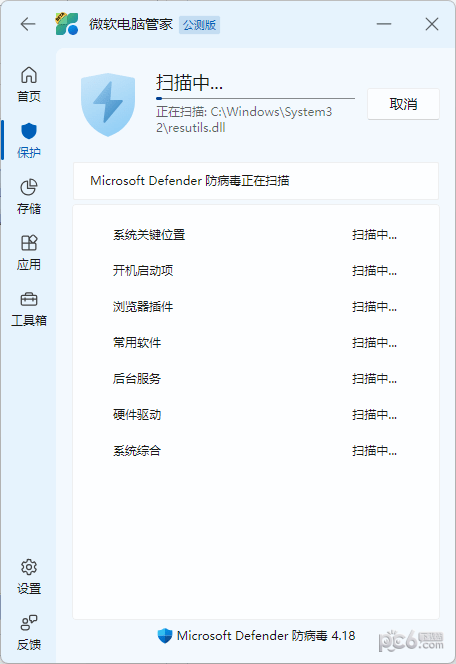This screenshot has height=664, width=456.
Task: Cancel the scan with 取消 button
Action: pyautogui.click(x=403, y=104)
